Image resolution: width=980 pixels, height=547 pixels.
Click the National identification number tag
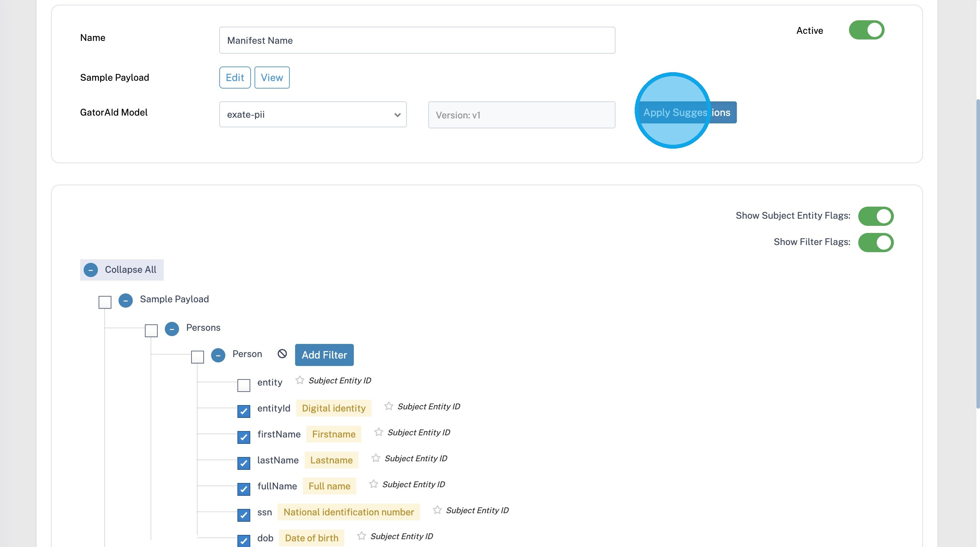point(348,512)
